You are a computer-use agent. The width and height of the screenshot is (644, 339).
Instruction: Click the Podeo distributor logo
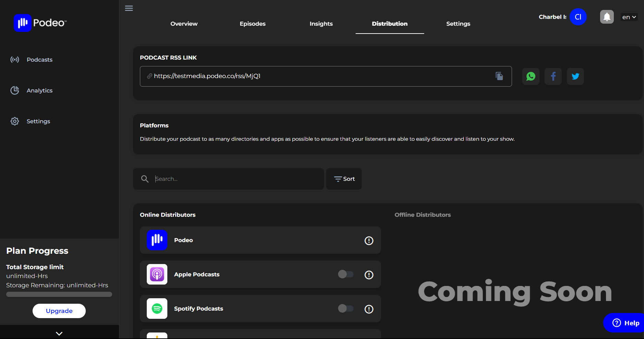click(x=157, y=240)
